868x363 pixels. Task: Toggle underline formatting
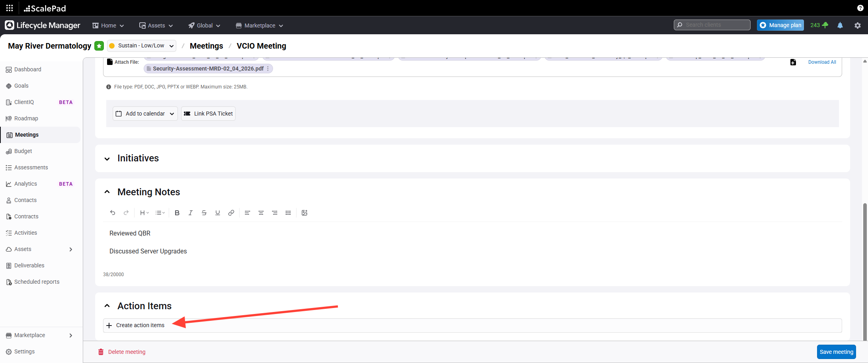pos(218,213)
